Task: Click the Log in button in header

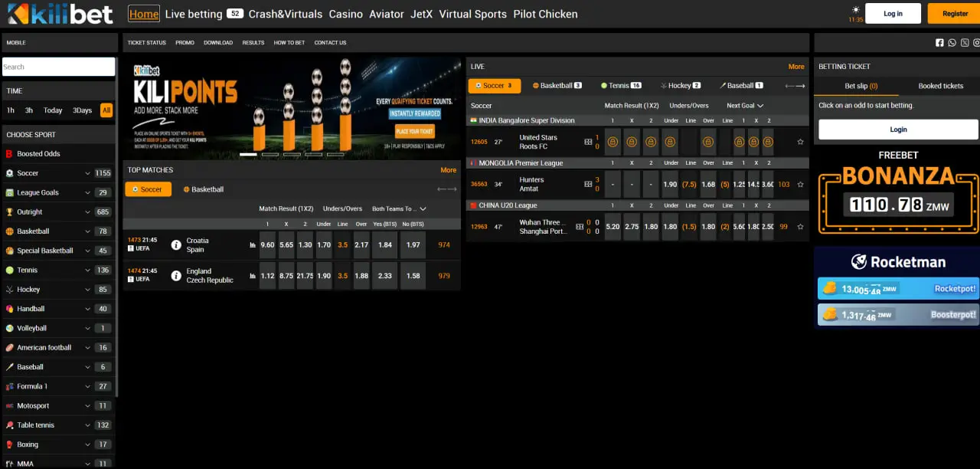Action: click(x=893, y=13)
